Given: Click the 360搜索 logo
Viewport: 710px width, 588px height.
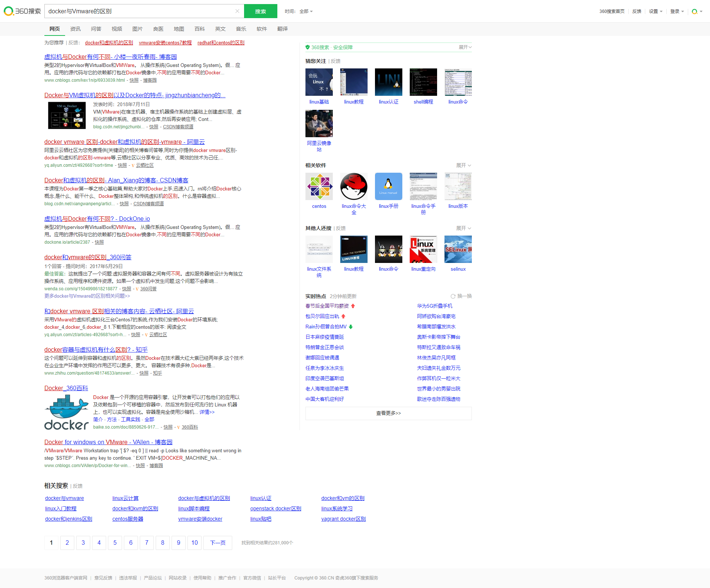Looking at the screenshot, I should (22, 11).
